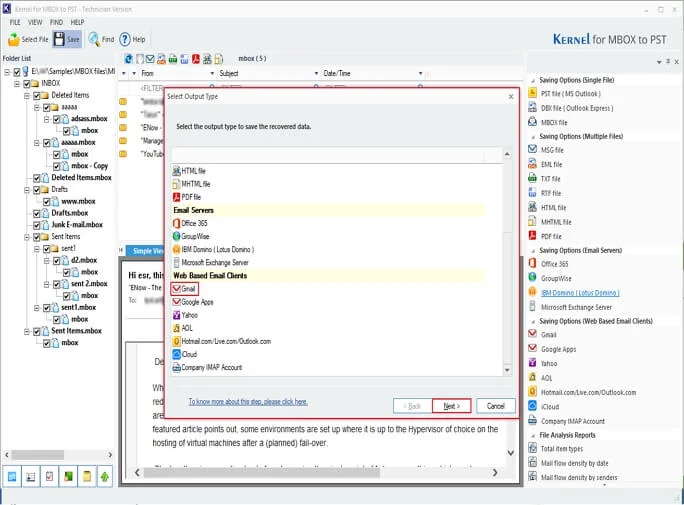Choose Office 365 icon in dialog list

tap(176, 223)
